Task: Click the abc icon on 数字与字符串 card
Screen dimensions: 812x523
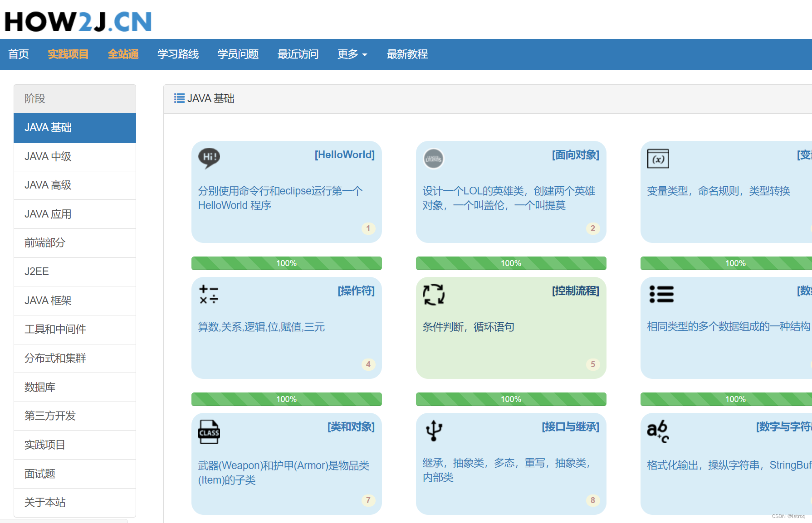Action: [658, 431]
